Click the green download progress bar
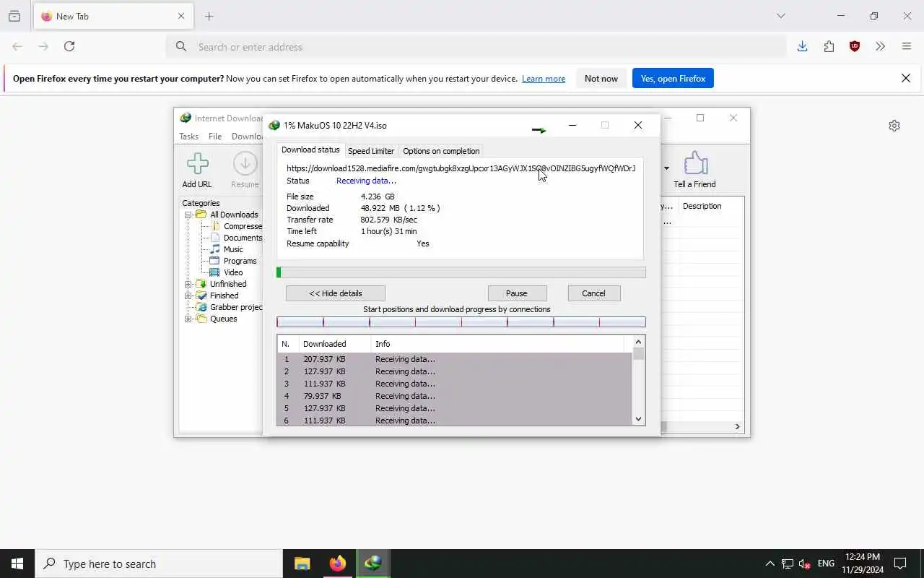This screenshot has height=578, width=924. coord(461,272)
